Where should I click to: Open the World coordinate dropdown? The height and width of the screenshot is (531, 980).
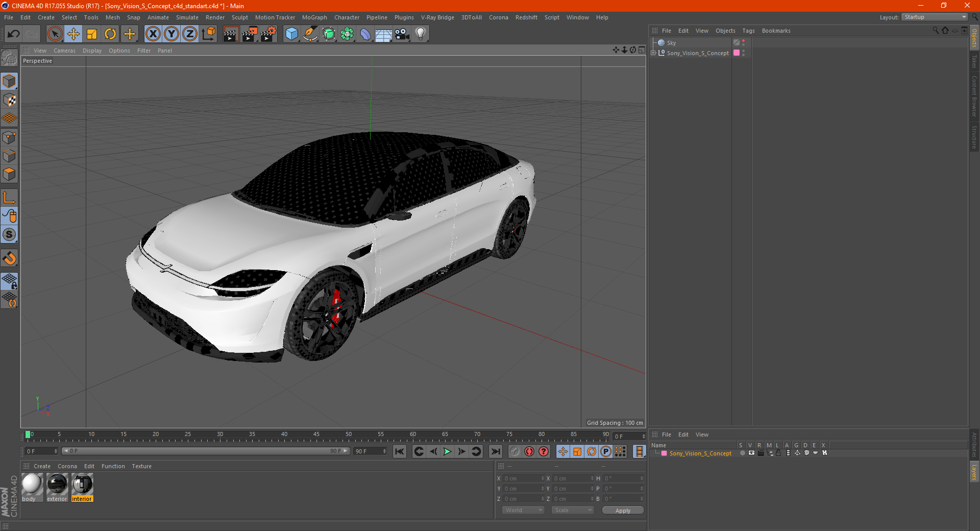523,510
